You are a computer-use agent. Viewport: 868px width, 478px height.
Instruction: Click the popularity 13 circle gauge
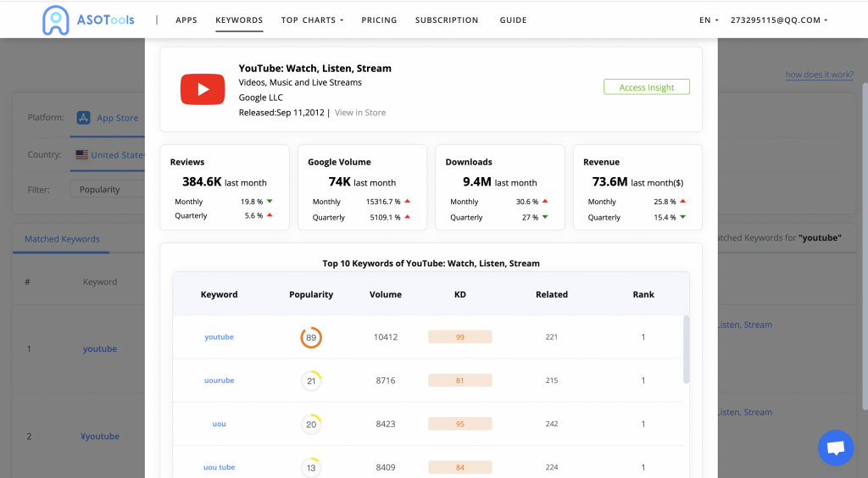coord(311,468)
